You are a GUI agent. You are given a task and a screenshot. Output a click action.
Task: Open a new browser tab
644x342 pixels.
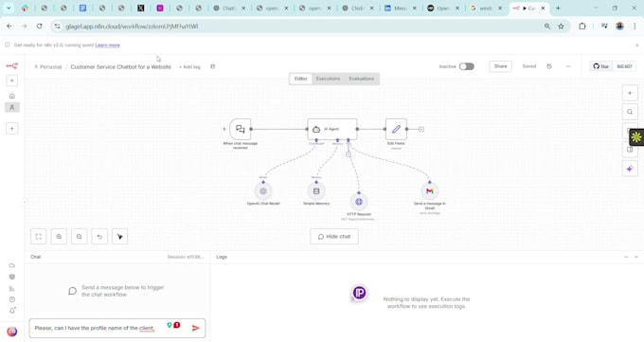pos(558,8)
